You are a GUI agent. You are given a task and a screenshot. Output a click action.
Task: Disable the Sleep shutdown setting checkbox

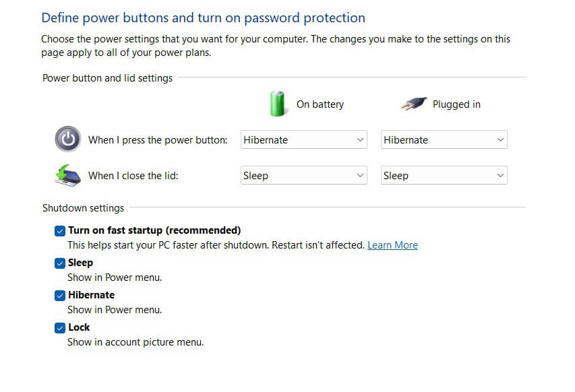(60, 263)
